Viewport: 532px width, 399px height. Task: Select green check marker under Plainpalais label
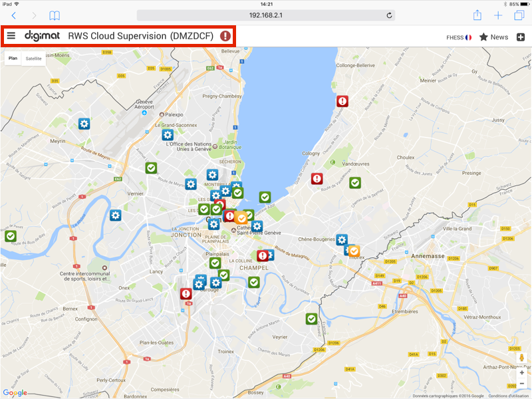coord(215,263)
